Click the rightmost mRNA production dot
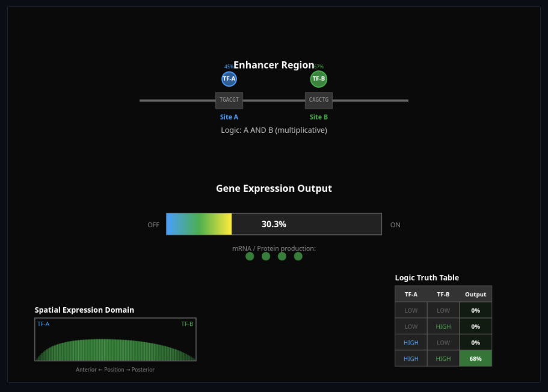The height and width of the screenshot is (392, 548). pyautogui.click(x=298, y=256)
